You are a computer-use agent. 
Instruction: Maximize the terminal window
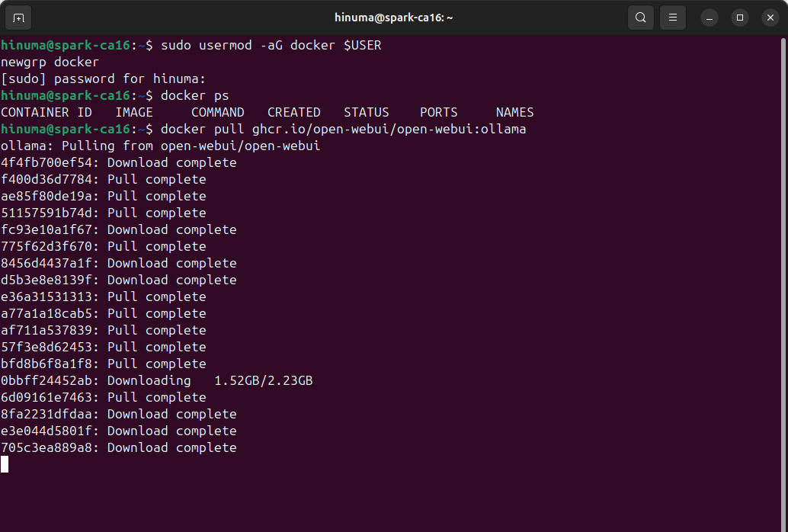[x=740, y=18]
